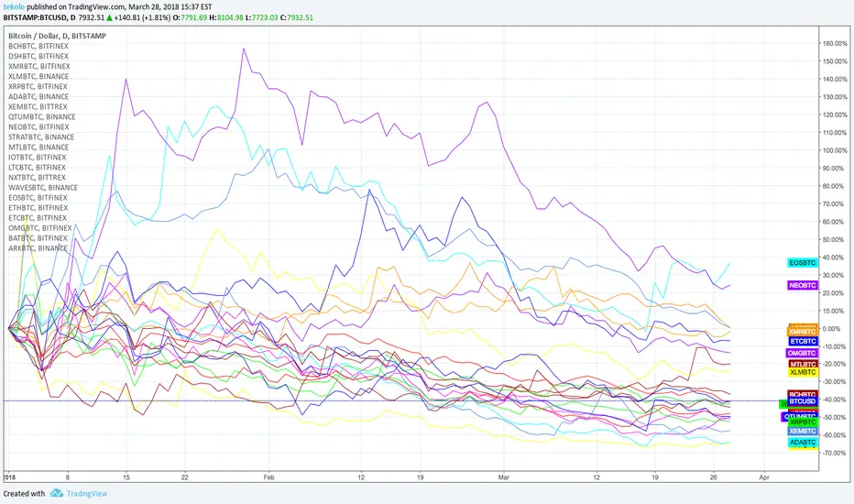Select 'XRPBTC, BITFINEX' legend entry
Image resolution: width=854 pixels, height=504 pixels.
pos(38,87)
